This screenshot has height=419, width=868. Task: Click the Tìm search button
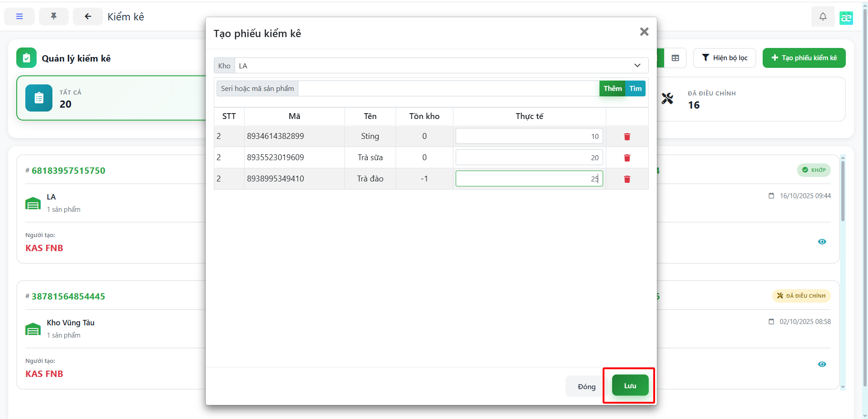(635, 89)
